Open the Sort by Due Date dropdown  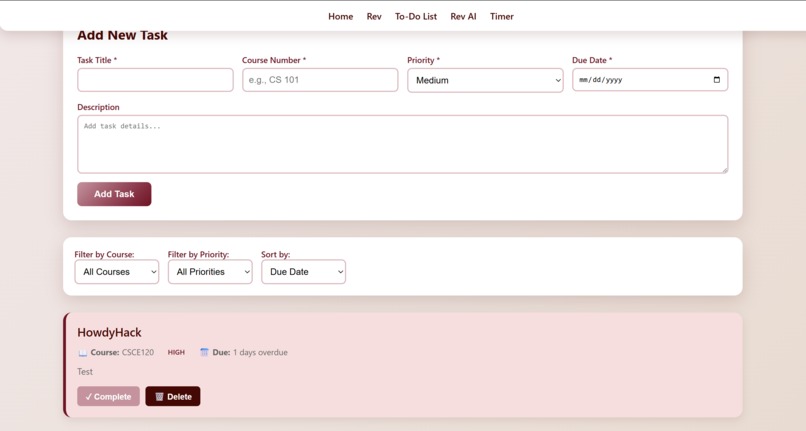click(x=303, y=272)
